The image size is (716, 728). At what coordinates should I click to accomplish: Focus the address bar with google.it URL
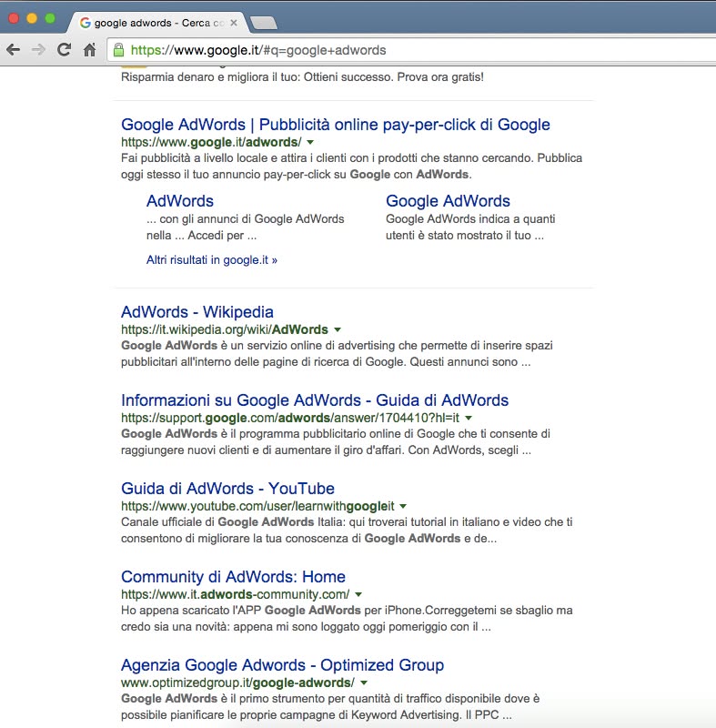tap(410, 50)
